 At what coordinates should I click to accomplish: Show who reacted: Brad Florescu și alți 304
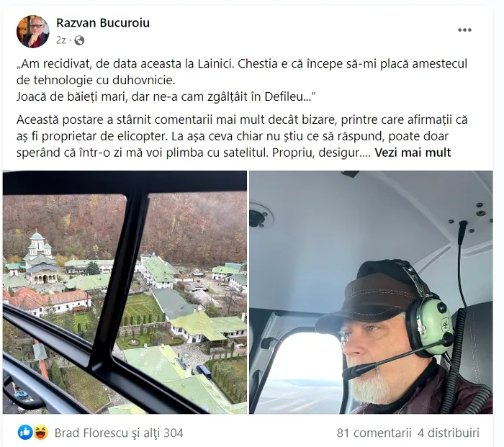(119, 433)
